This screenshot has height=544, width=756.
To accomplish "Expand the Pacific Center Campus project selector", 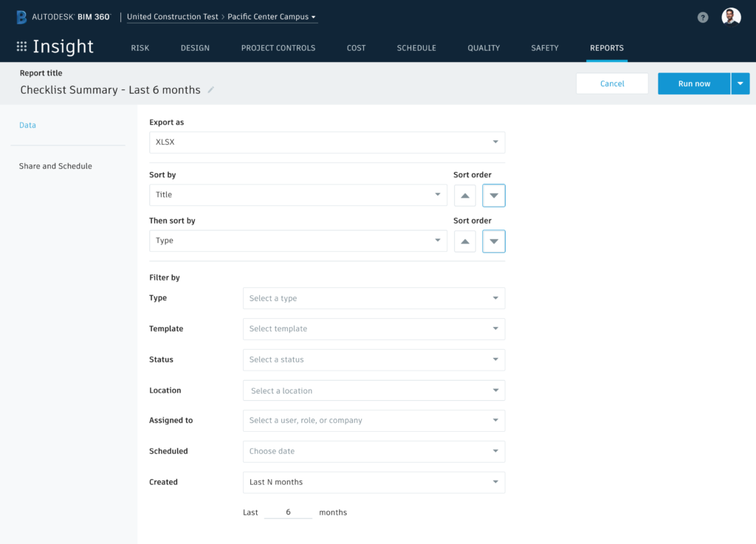I will pos(272,16).
